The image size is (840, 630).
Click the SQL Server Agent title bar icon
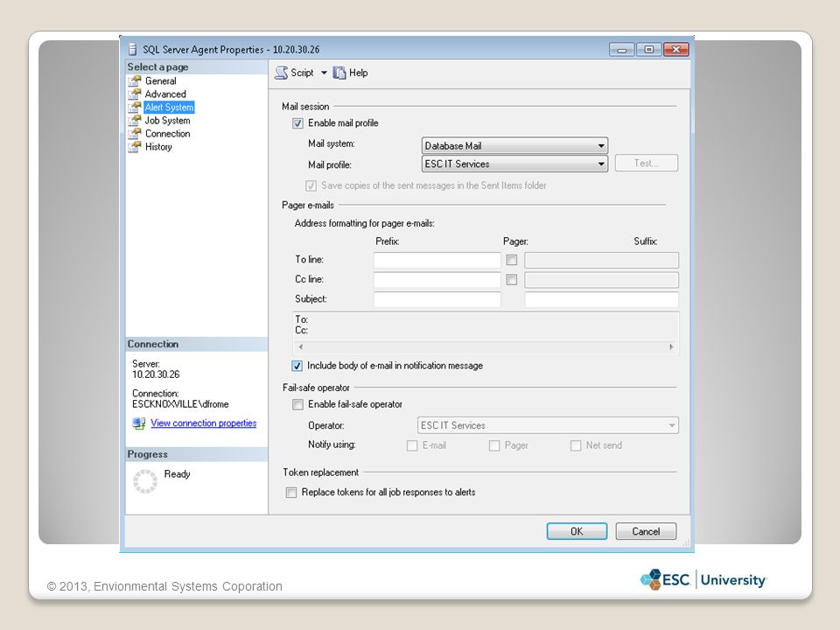click(132, 50)
